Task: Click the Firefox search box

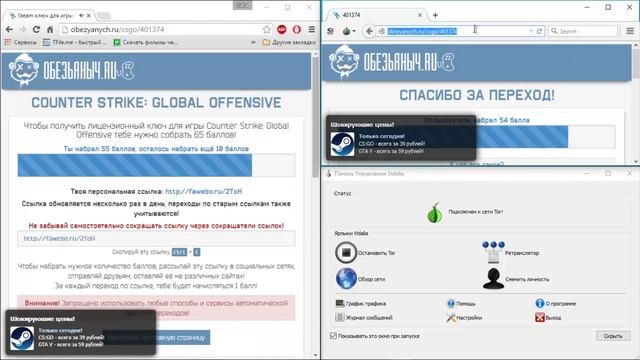Action: pyautogui.click(x=583, y=31)
